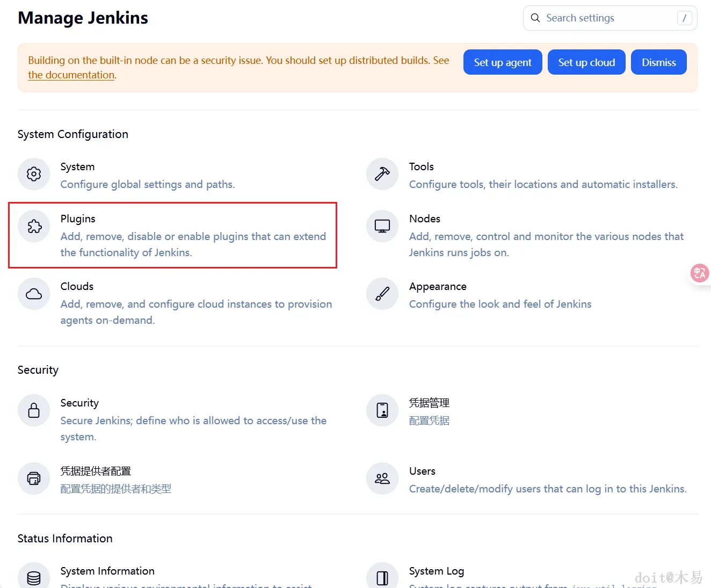
Task: Open the Users management title
Action: tap(422, 471)
